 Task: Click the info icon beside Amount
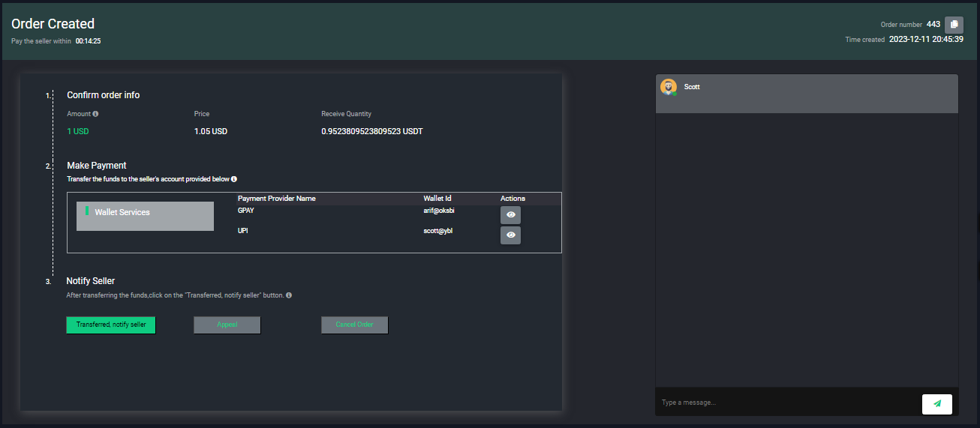(95, 114)
